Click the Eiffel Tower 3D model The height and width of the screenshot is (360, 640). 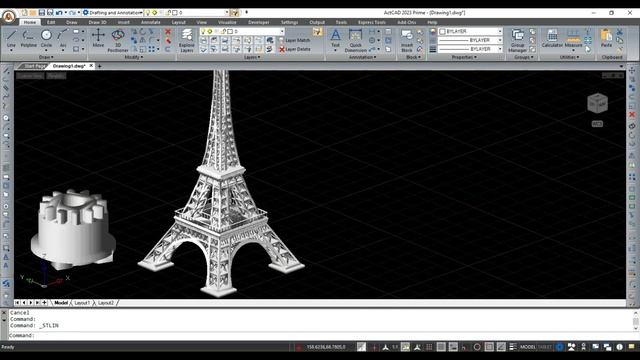tap(221, 184)
